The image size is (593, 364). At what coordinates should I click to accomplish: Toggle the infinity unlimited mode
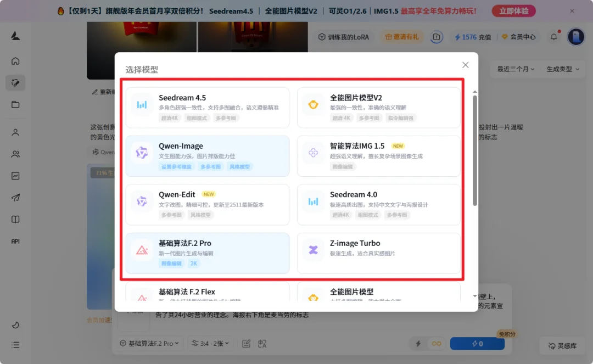(x=437, y=343)
